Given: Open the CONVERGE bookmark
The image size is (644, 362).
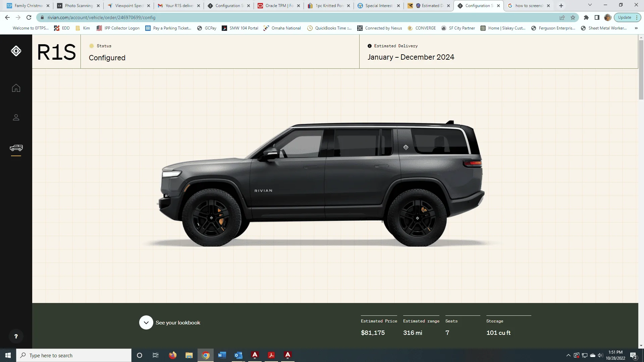Looking at the screenshot, I should coord(422,28).
